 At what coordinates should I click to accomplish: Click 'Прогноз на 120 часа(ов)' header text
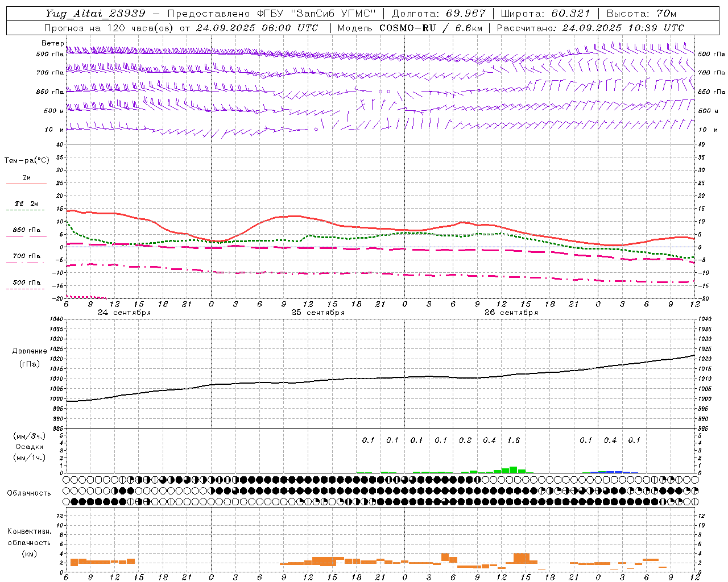tap(109, 28)
